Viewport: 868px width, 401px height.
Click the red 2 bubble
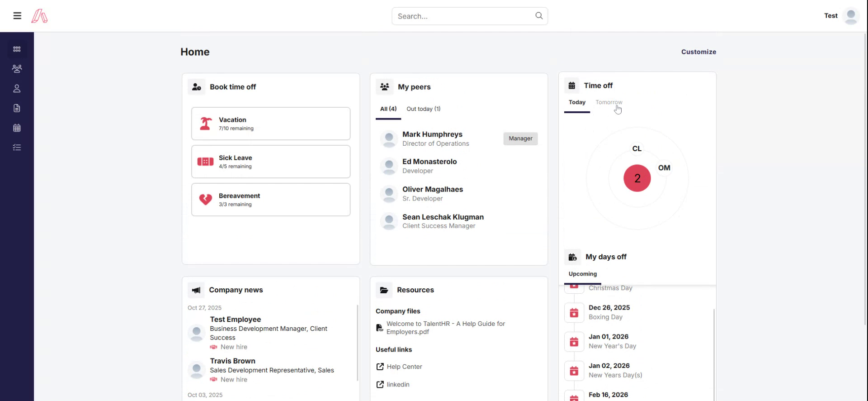tap(637, 178)
